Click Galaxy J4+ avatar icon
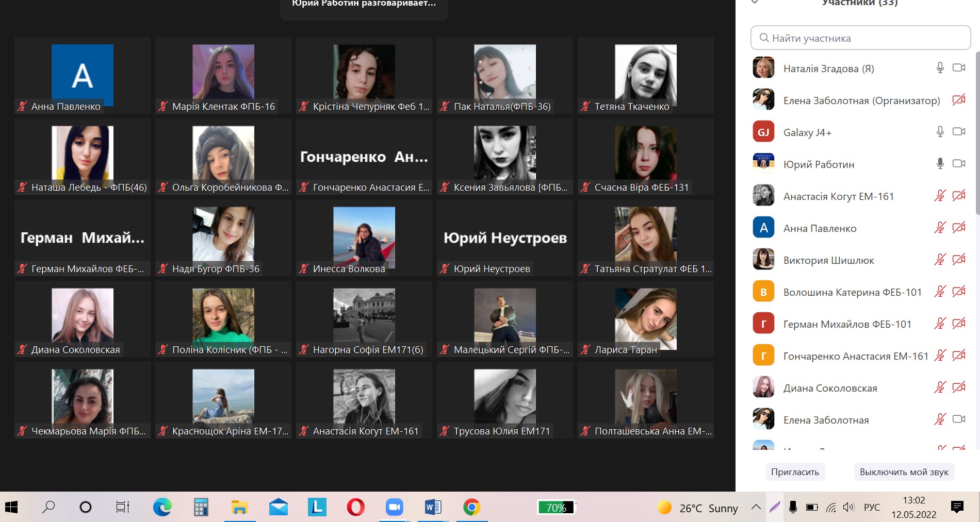The image size is (980, 522). (x=763, y=132)
